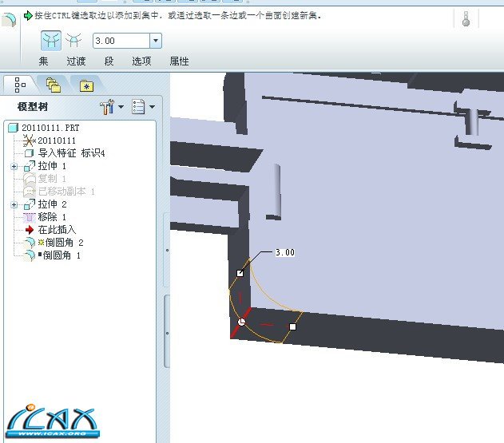Viewport: 504px width, 443px height.
Task: Switch to the transition mode toggle button
Action: [x=73, y=41]
